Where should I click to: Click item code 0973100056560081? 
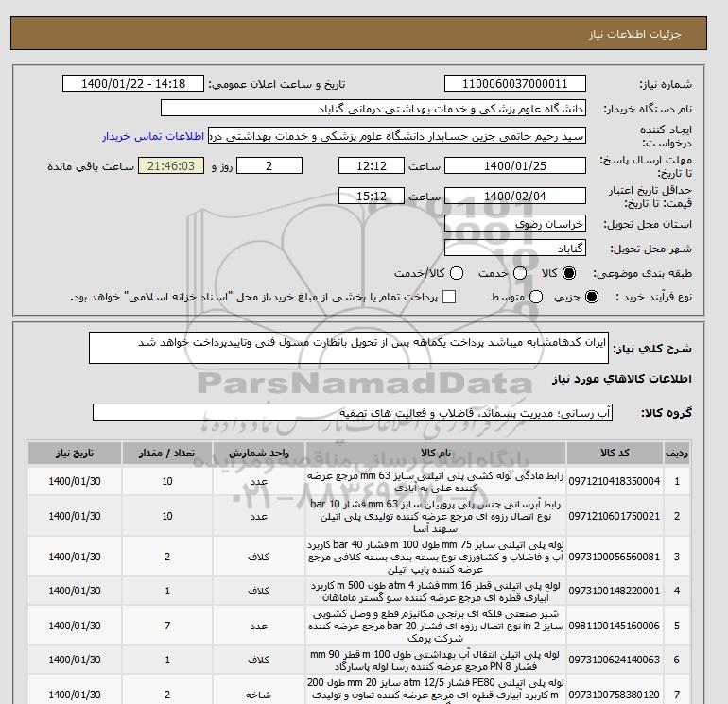coord(615,557)
